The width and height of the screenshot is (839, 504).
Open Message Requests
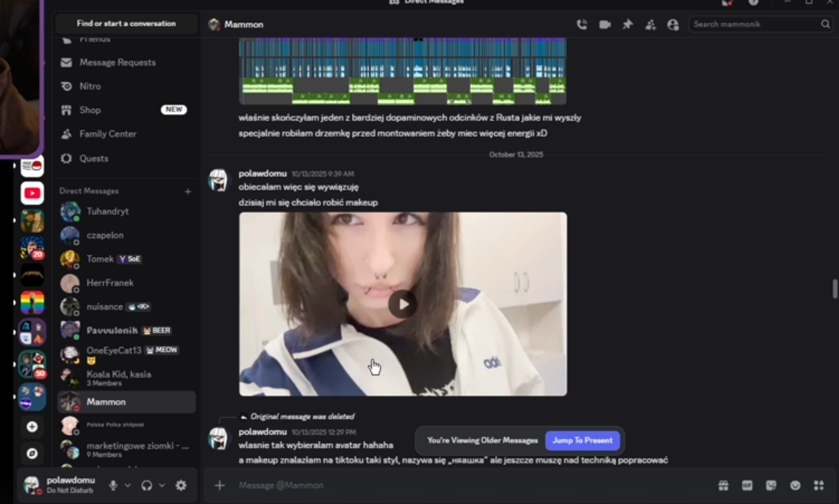click(126, 63)
